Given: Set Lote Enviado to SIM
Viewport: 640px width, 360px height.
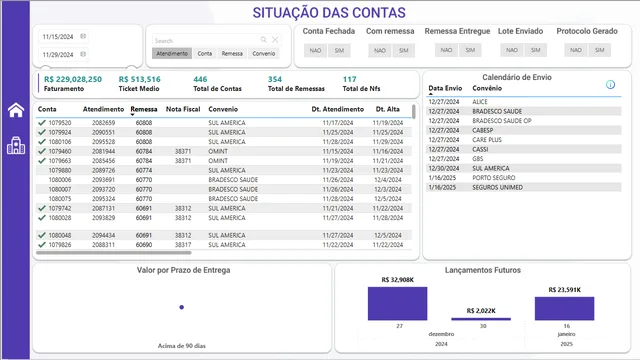Looking at the screenshot, I should coord(536,50).
